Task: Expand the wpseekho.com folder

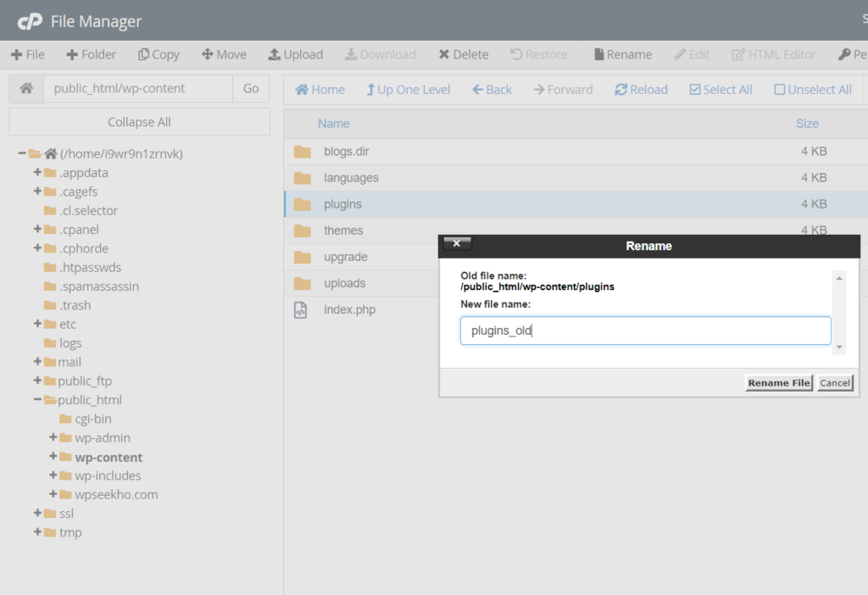Action: point(53,493)
